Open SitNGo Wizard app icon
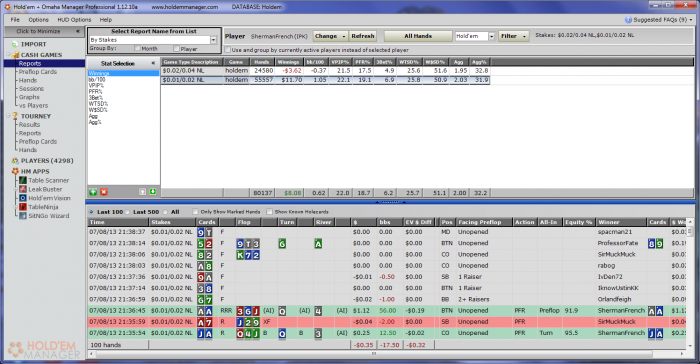Viewport: 700px width, 364px height. [x=23, y=216]
